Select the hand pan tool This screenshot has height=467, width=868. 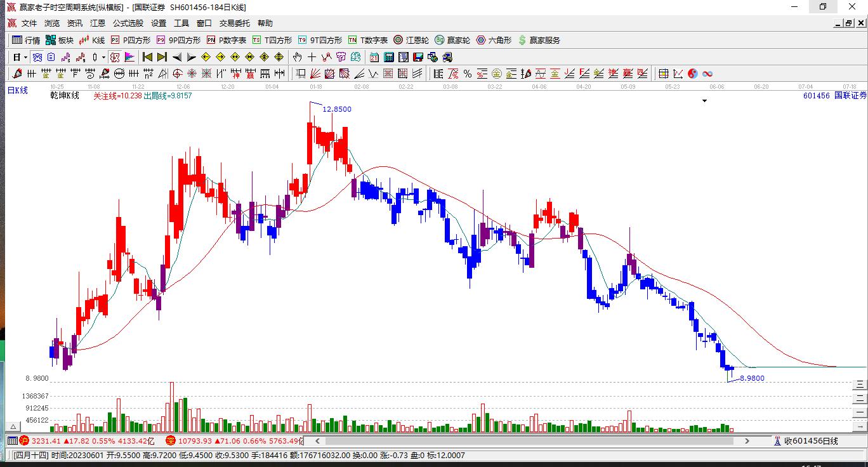pos(297,57)
